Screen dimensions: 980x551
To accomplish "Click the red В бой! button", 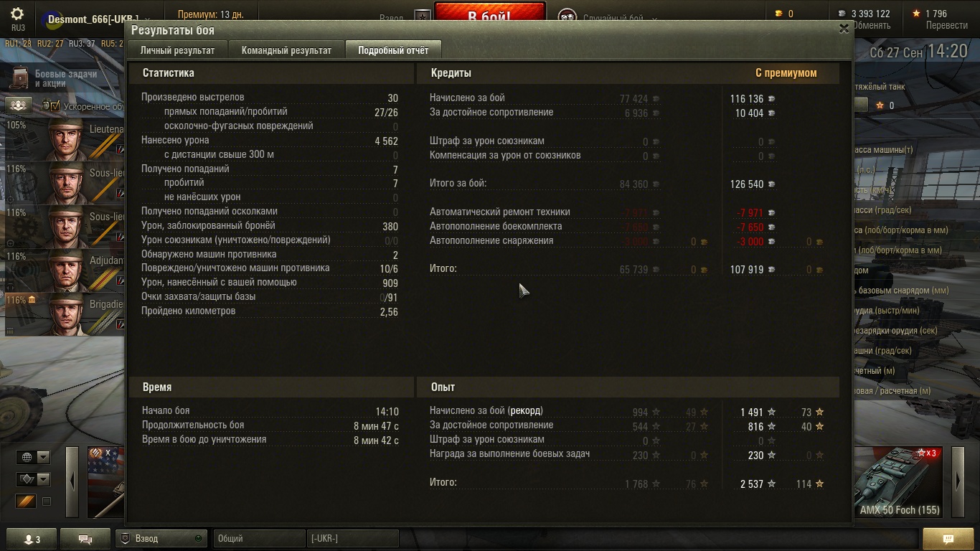I will 490,16.
